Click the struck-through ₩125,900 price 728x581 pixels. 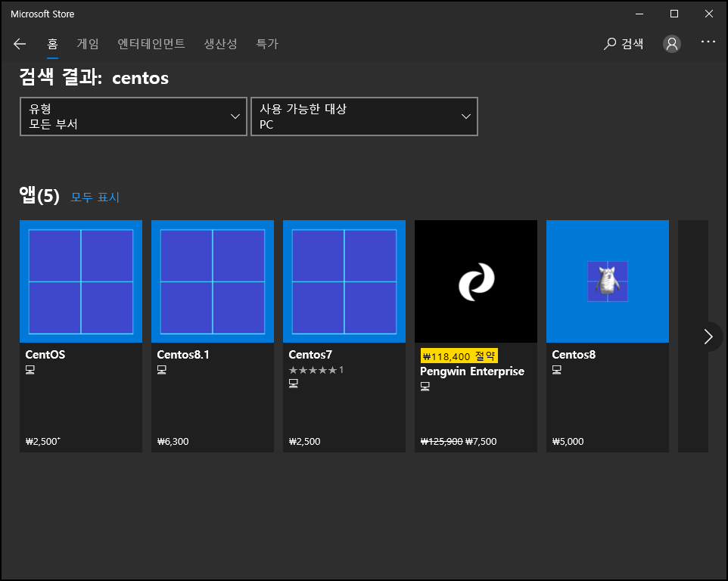pos(441,441)
